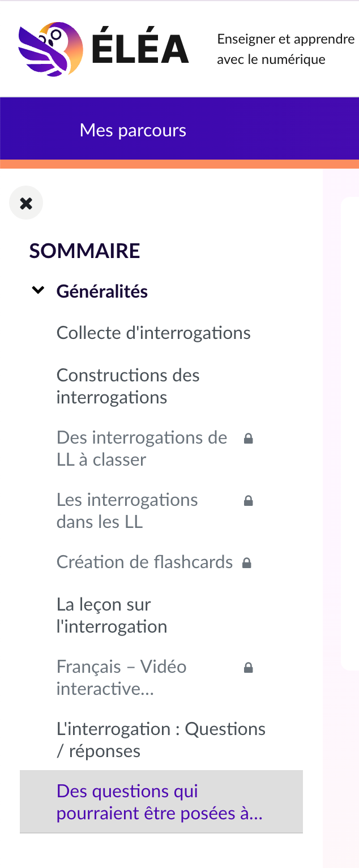Open Collecte d'interrogations activity
359x868 pixels.
click(x=153, y=333)
